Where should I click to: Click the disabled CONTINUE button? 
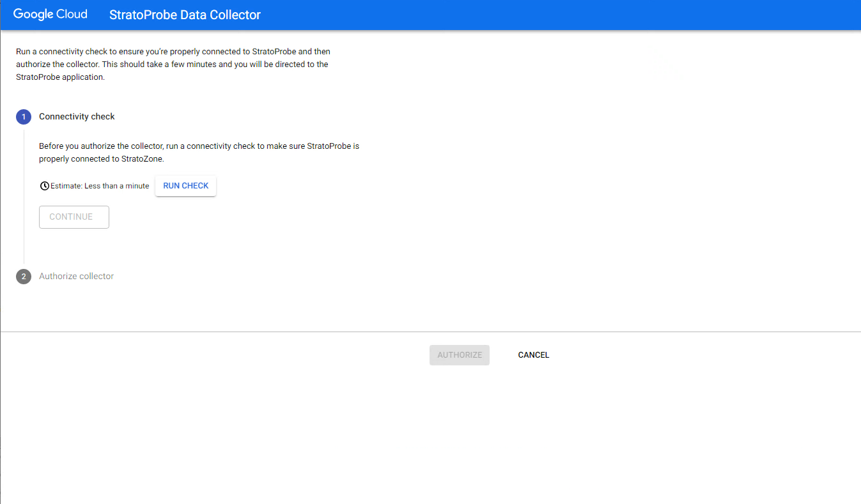click(x=74, y=217)
